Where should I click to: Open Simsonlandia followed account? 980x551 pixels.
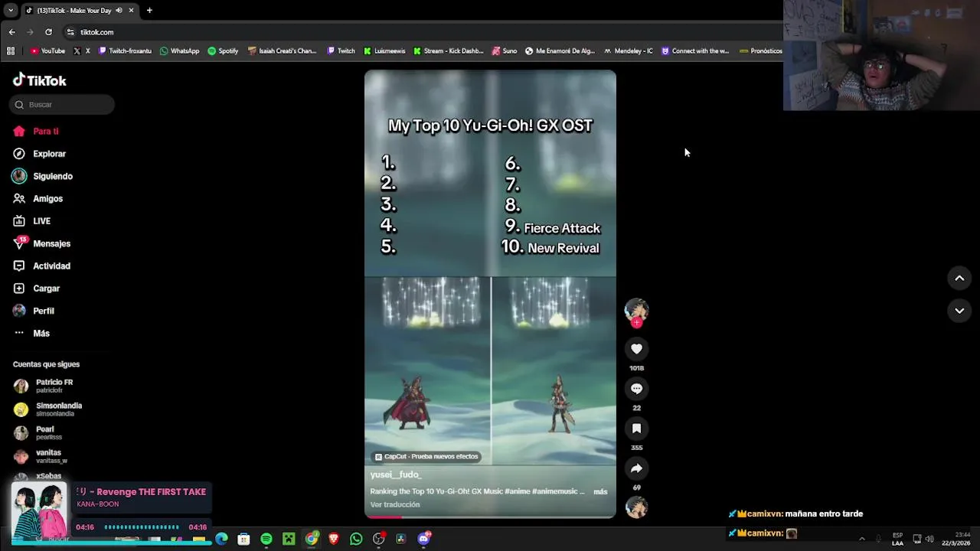coord(47,409)
